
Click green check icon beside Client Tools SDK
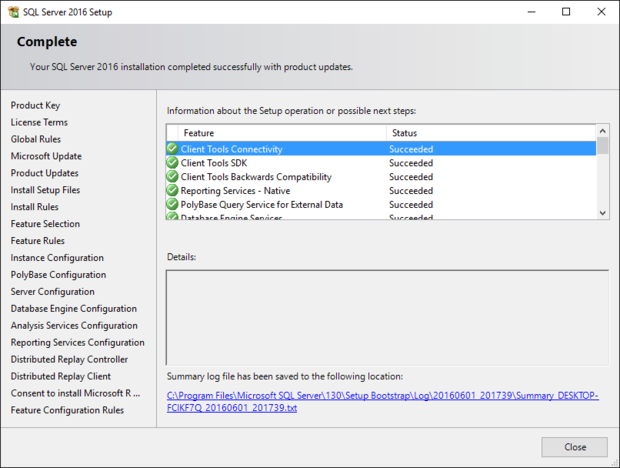(172, 162)
